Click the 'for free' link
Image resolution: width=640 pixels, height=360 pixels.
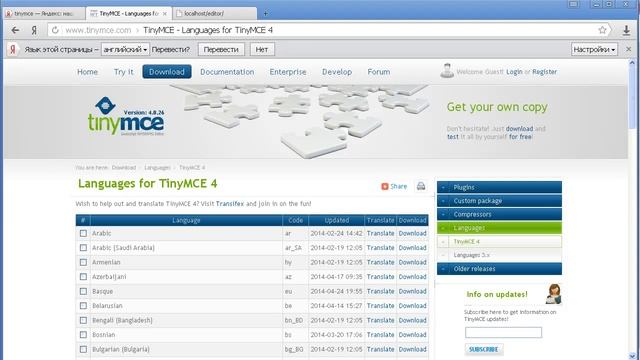520,137
